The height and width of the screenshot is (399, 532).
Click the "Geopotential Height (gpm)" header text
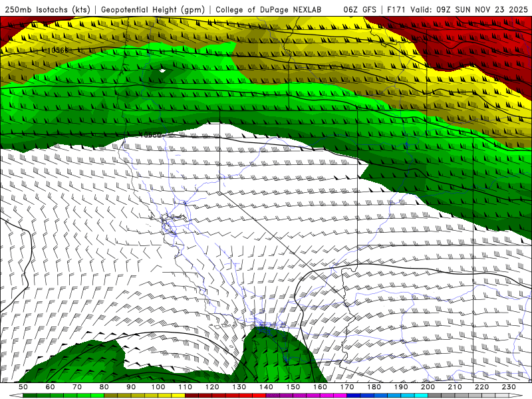click(153, 10)
